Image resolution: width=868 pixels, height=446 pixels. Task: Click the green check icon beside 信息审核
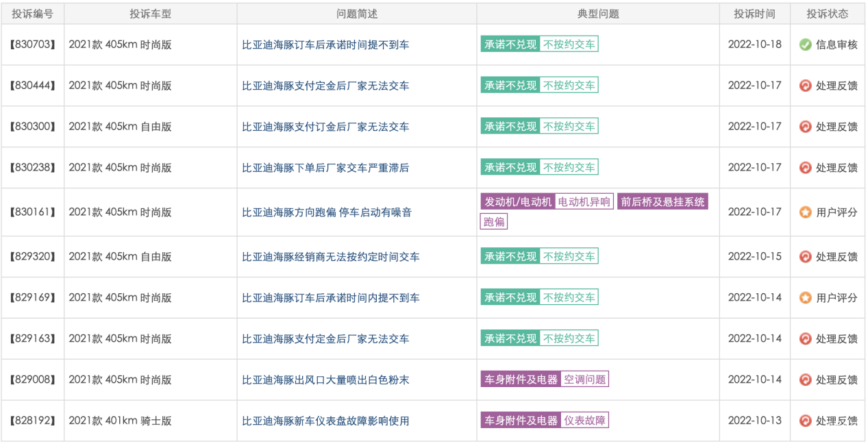pyautogui.click(x=806, y=45)
